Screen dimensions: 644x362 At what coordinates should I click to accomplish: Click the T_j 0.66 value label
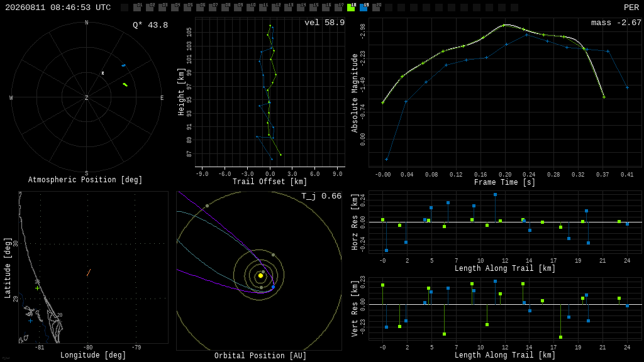tap(321, 196)
